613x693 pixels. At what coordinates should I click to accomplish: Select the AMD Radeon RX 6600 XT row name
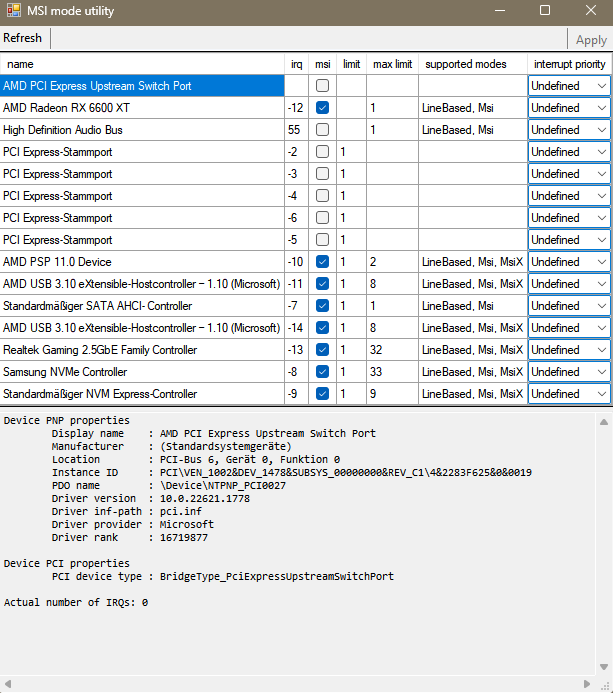click(142, 108)
